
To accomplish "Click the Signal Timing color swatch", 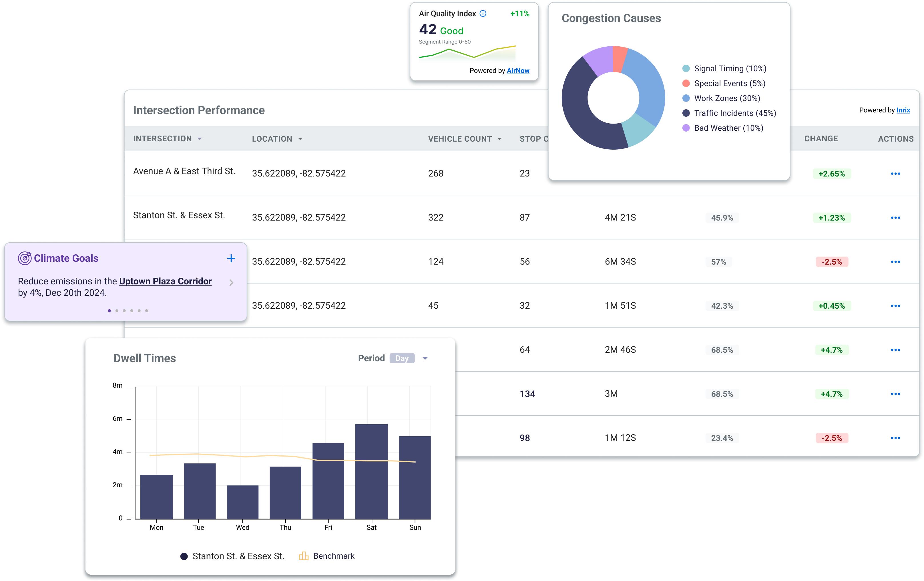I will (x=686, y=69).
